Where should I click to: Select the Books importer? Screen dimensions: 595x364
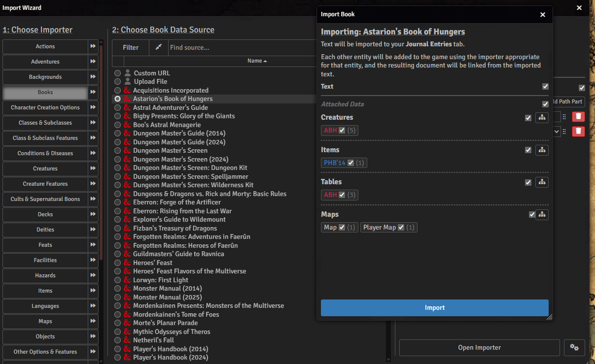(x=45, y=92)
